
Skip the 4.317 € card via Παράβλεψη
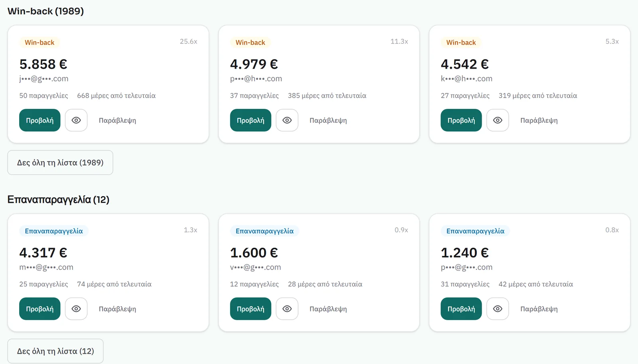coord(117,309)
